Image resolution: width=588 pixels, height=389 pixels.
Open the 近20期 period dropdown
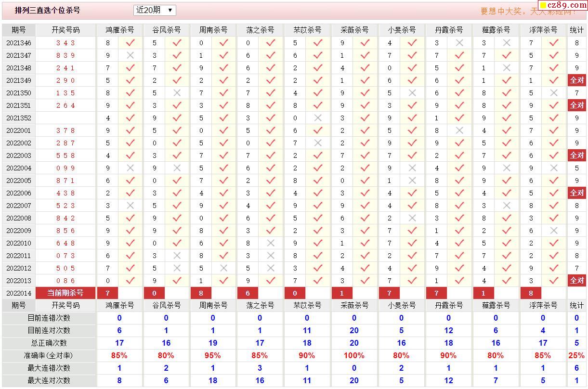click(155, 10)
